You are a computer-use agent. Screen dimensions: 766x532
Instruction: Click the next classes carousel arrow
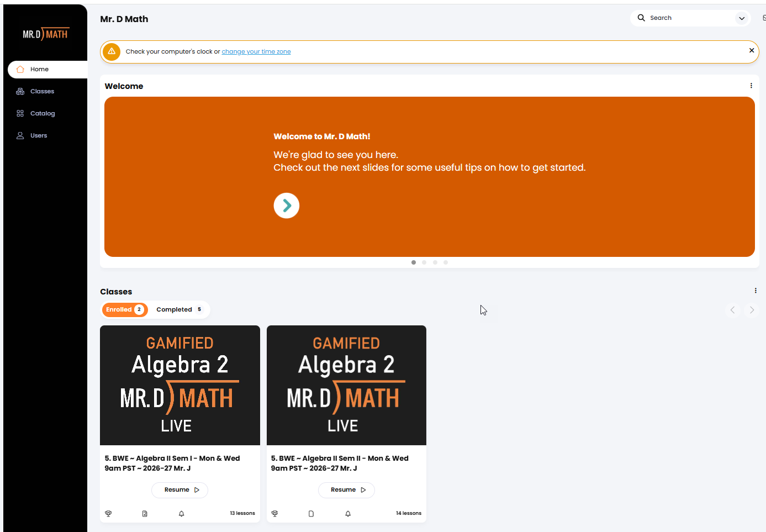click(752, 310)
